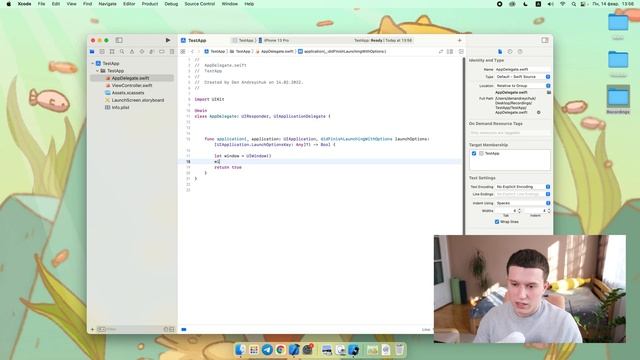The image size is (640, 360).
Task: Open the Breakpoint navigator
Action: (162, 51)
